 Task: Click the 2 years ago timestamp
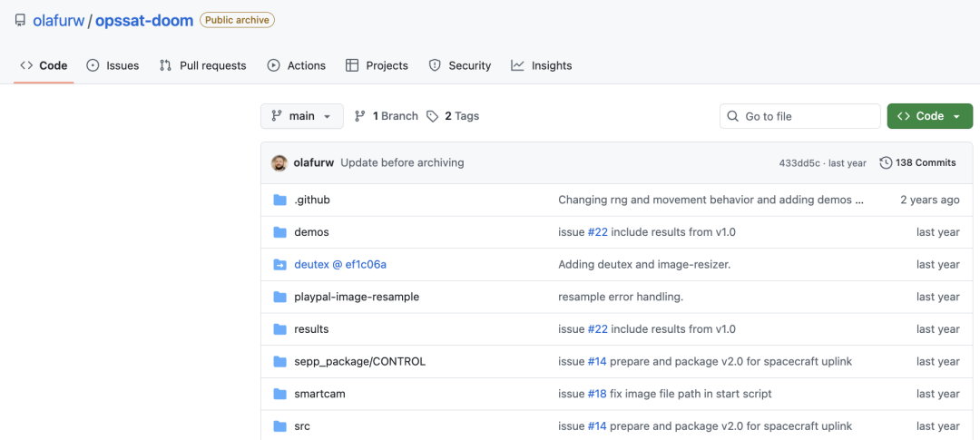click(930, 200)
